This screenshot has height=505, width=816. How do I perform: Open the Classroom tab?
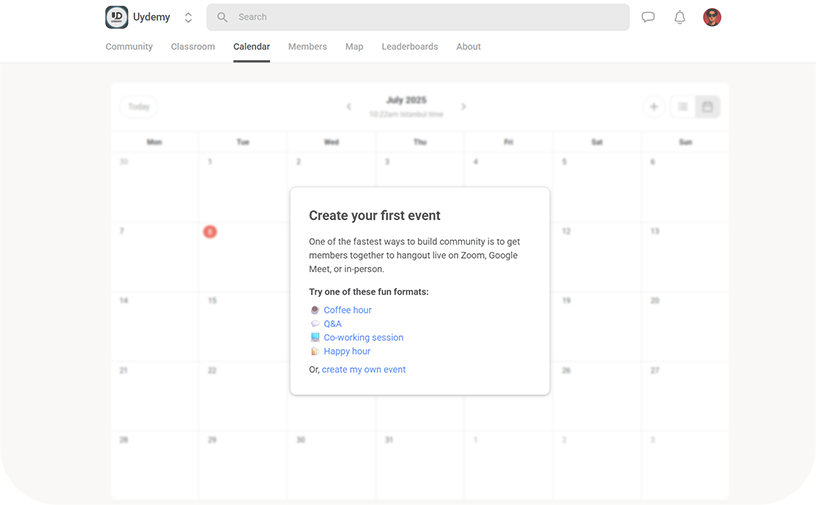coord(193,47)
